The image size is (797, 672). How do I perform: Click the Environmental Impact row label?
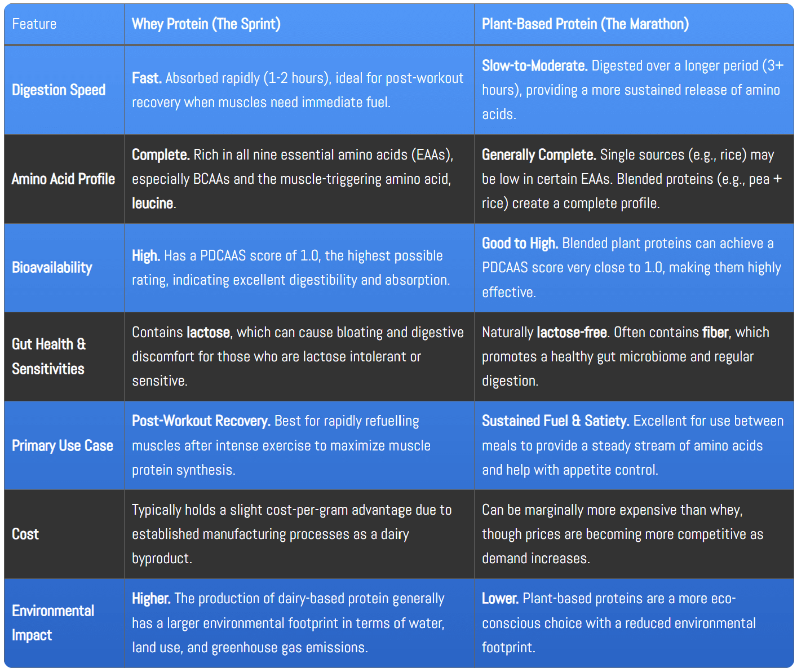(53, 623)
